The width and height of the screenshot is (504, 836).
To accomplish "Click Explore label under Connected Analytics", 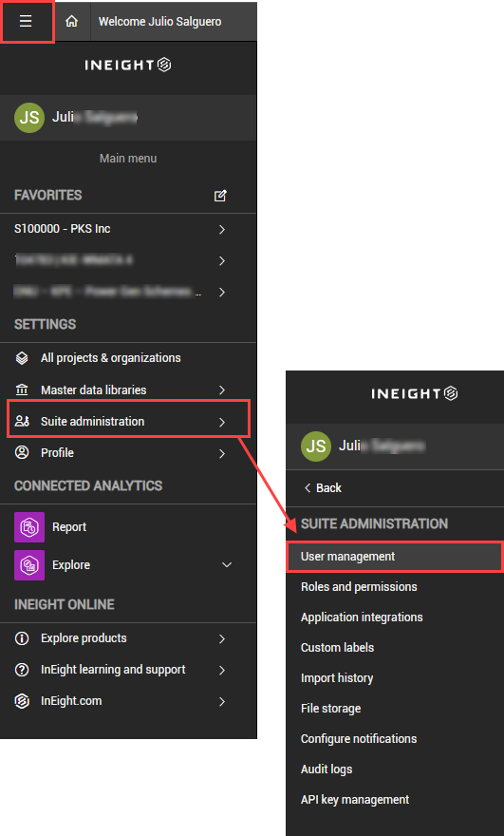I will [x=71, y=565].
